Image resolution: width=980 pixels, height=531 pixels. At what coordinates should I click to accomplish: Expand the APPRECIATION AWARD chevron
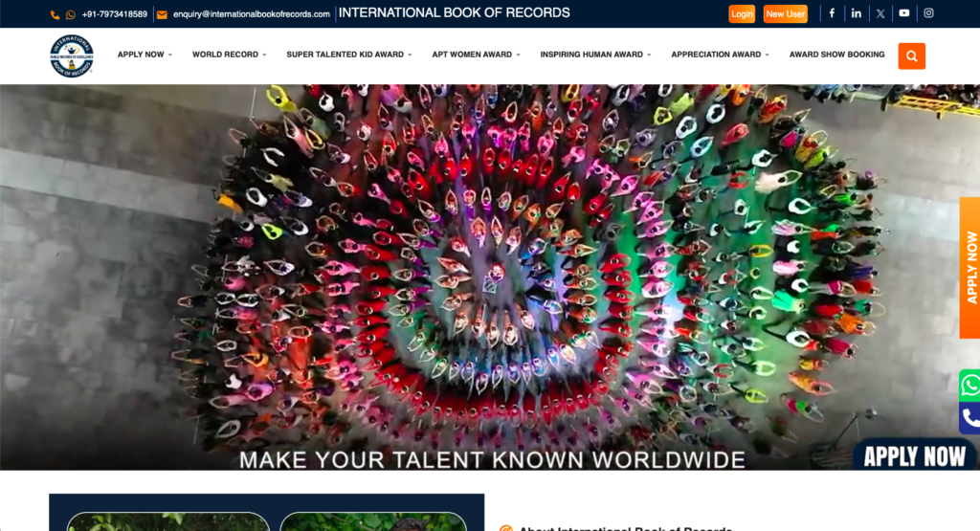tap(767, 55)
